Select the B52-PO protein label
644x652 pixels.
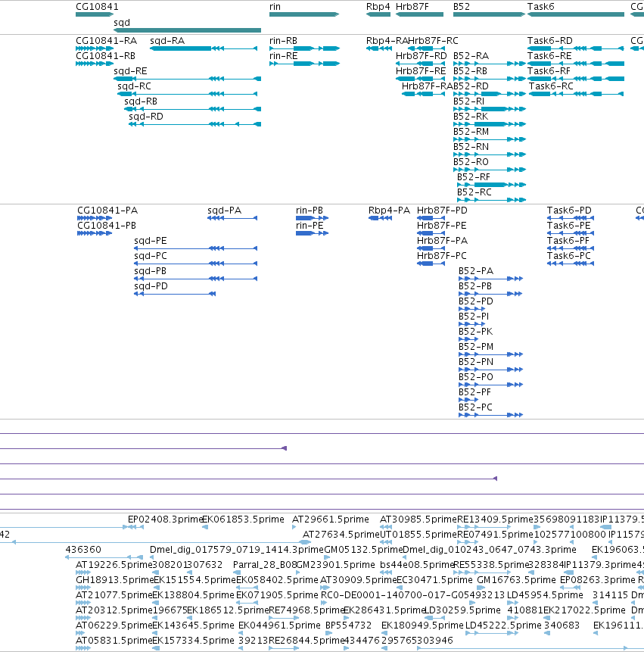click(x=476, y=376)
